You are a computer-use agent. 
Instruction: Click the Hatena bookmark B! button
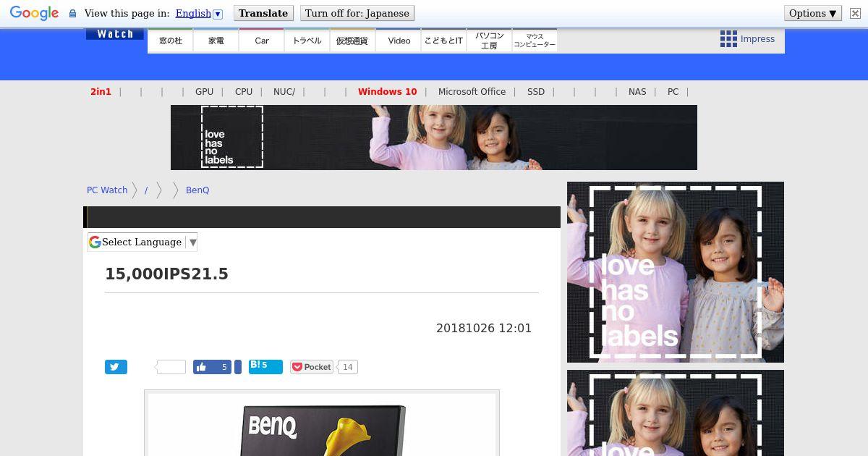(x=265, y=366)
